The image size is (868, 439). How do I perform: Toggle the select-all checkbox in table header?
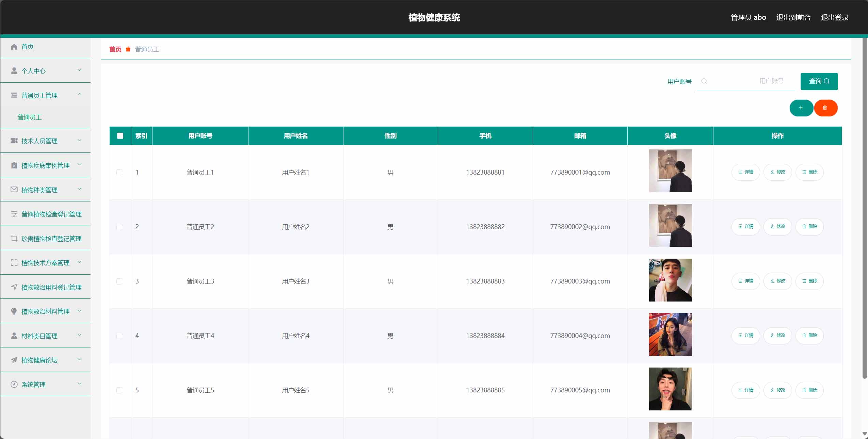tap(120, 136)
